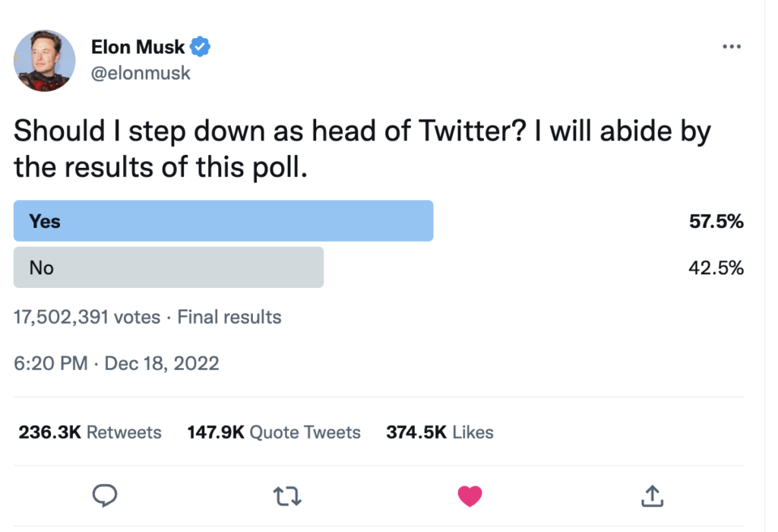The height and width of the screenshot is (532, 778).
Task: Click the reply speech bubble icon
Action: click(x=104, y=496)
